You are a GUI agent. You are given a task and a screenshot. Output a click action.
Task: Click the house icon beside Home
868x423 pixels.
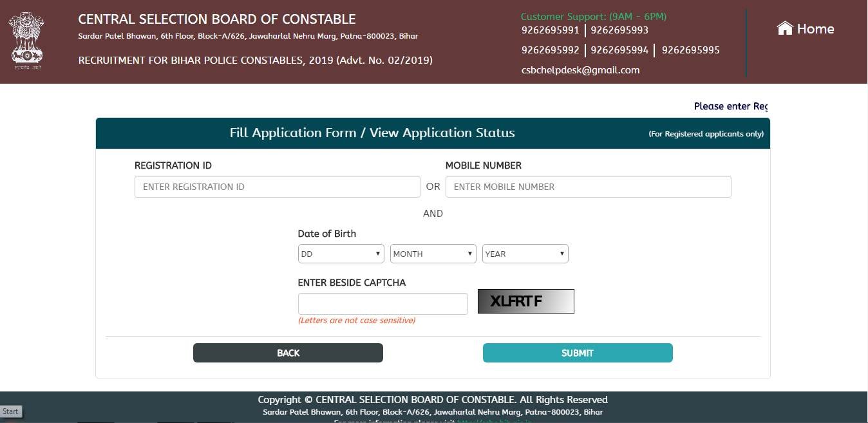click(x=784, y=28)
